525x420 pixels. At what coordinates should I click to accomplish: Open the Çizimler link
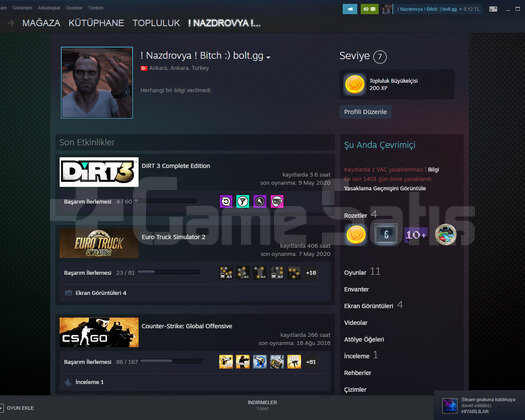[355, 390]
